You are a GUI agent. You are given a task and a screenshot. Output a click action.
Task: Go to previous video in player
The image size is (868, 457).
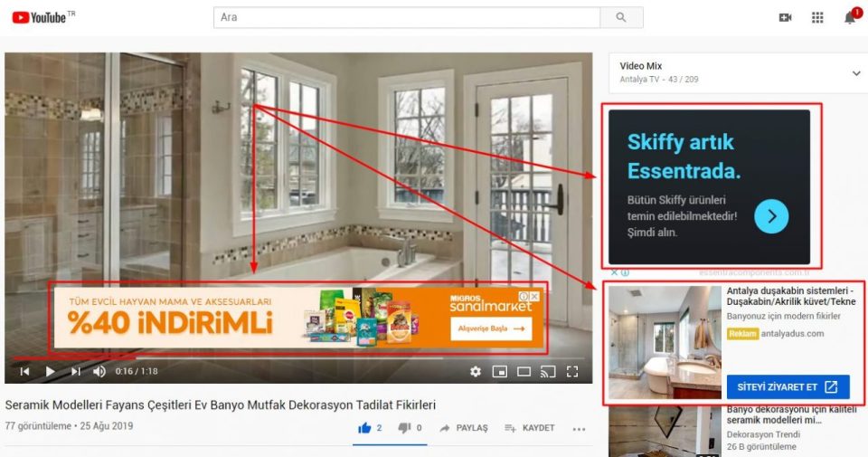25,371
